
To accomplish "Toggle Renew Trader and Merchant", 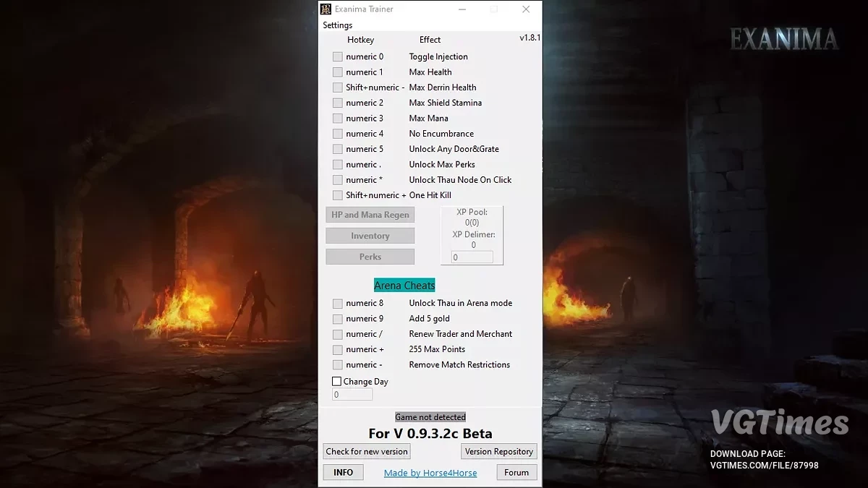I will 337,333.
